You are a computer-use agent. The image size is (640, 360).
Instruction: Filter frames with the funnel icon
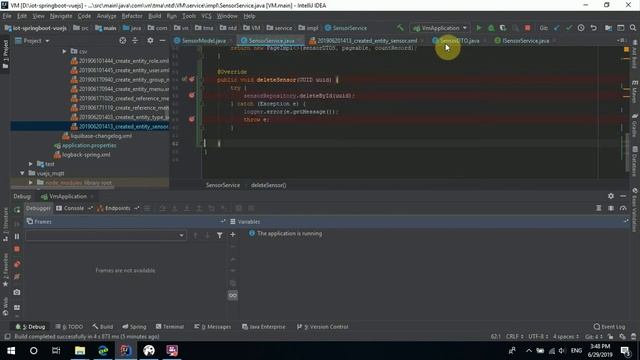tap(220, 235)
